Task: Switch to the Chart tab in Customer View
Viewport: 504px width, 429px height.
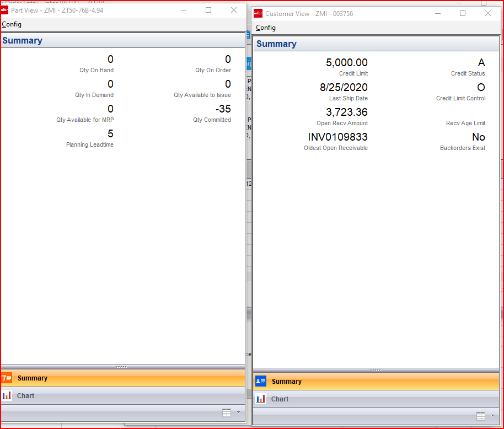Action: click(280, 399)
